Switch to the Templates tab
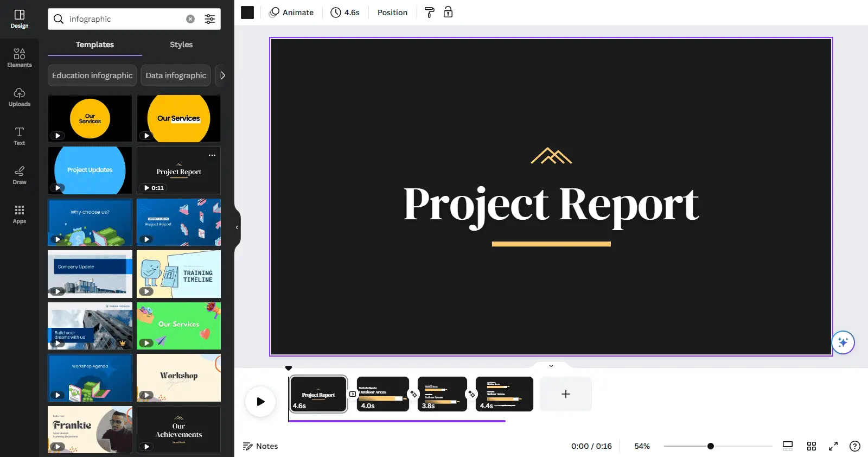 click(95, 45)
